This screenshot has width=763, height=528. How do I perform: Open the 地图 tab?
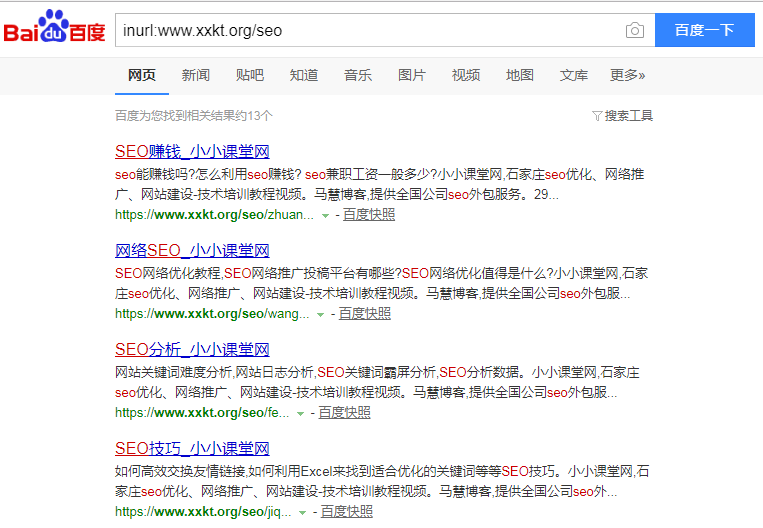[520, 75]
